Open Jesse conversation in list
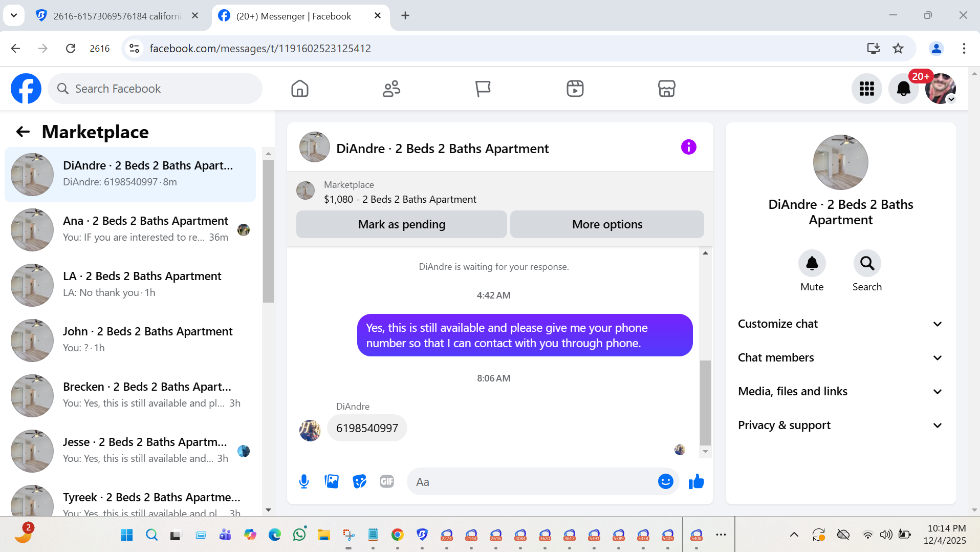 [130, 451]
